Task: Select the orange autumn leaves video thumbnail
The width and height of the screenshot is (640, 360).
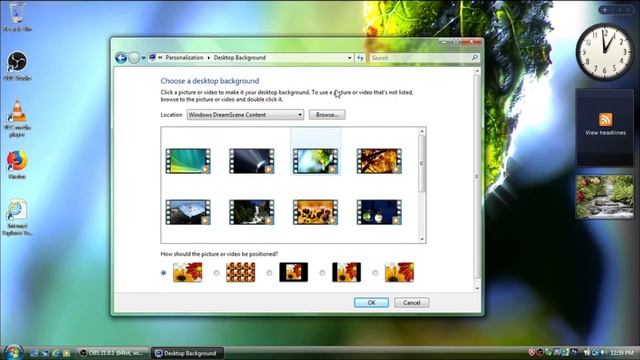Action: pos(379,161)
